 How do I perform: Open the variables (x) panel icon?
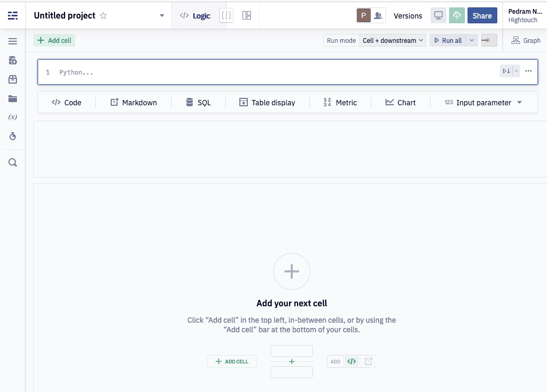pyautogui.click(x=13, y=117)
